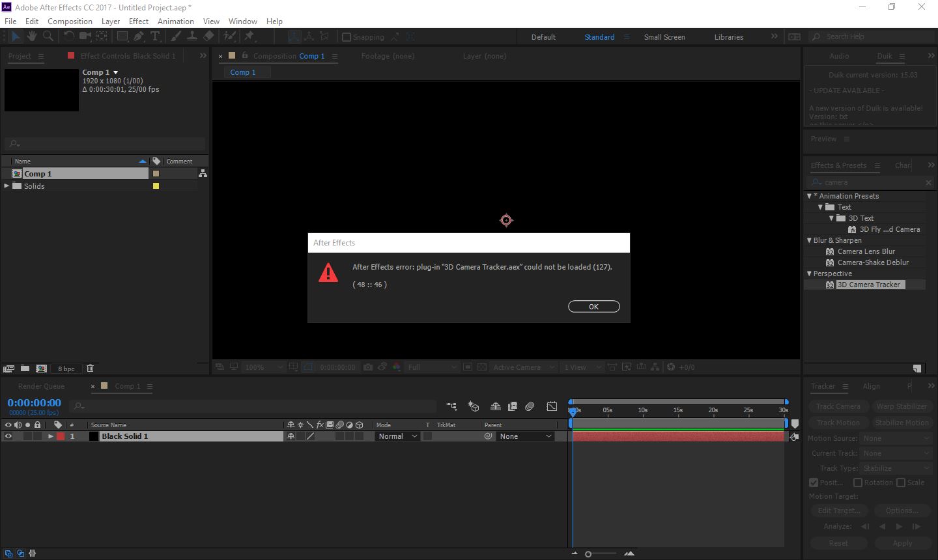Click red label swatch of Black Solid 1

click(61, 436)
